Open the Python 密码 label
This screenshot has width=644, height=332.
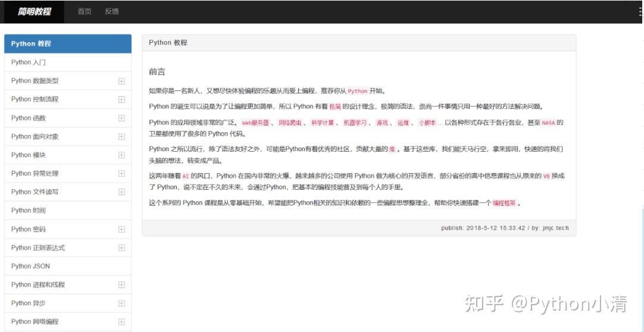coord(29,229)
